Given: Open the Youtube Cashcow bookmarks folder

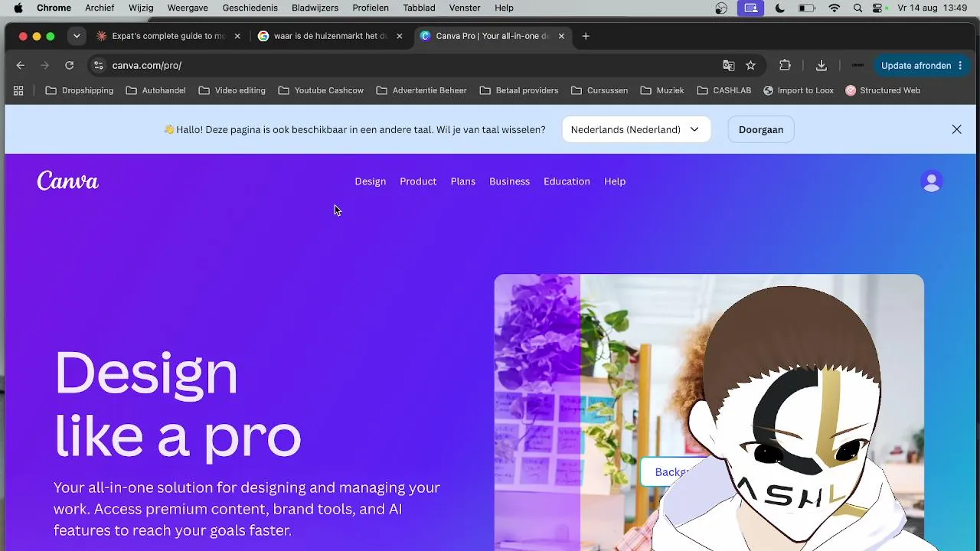Looking at the screenshot, I should pyautogui.click(x=321, y=90).
